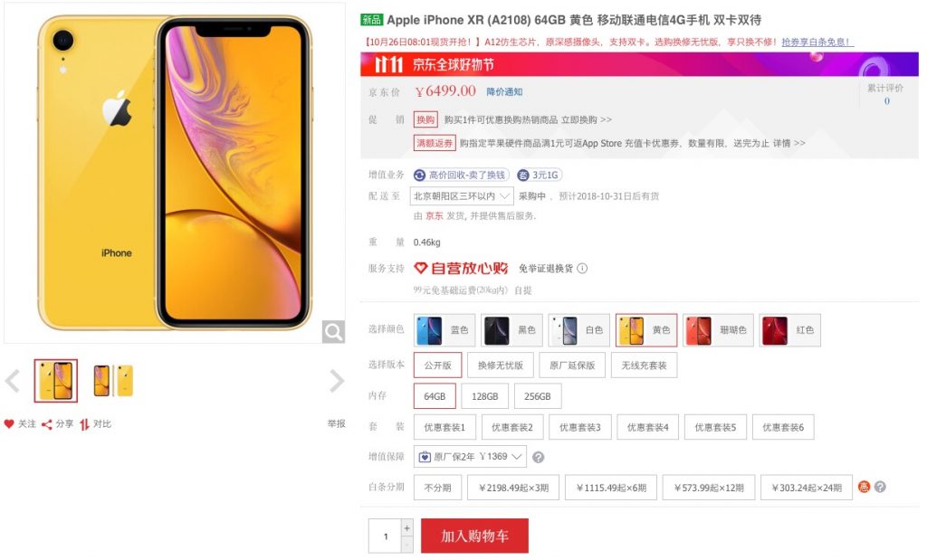This screenshot has height=560, width=927.
Task: Expand the 北京朝阳区三环以内 delivery dropdown
Action: click(462, 196)
